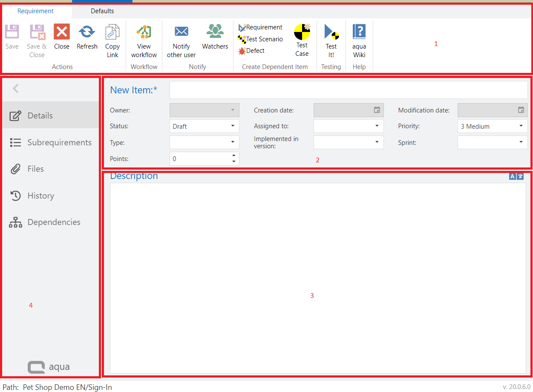Image resolution: width=533 pixels, height=392 pixels.
Task: Create a dependent Test Scenario item
Action: [260, 39]
